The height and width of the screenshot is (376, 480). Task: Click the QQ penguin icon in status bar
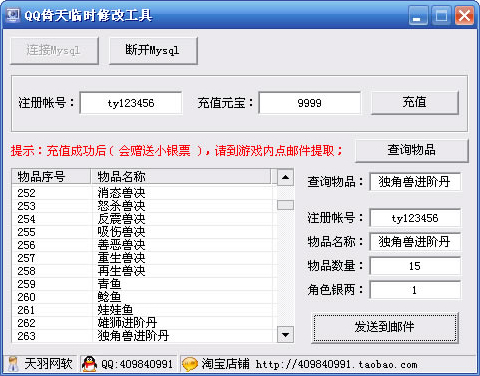pyautogui.click(x=89, y=364)
